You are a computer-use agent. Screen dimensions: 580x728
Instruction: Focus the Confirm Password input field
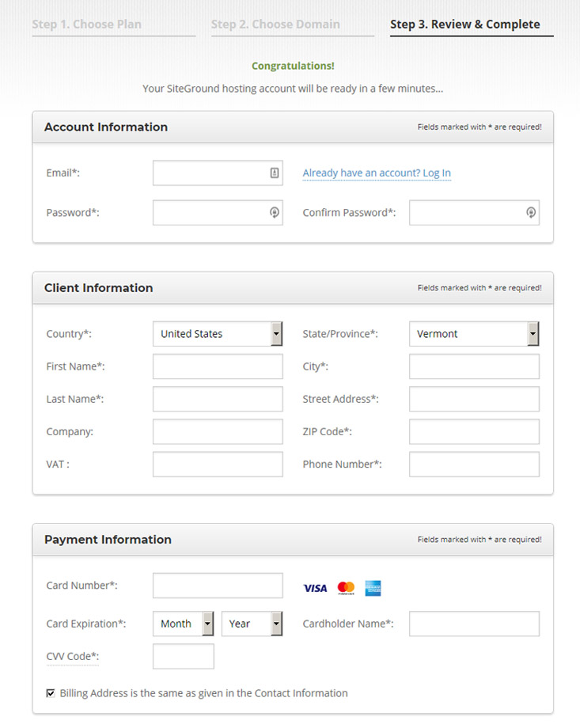point(474,213)
